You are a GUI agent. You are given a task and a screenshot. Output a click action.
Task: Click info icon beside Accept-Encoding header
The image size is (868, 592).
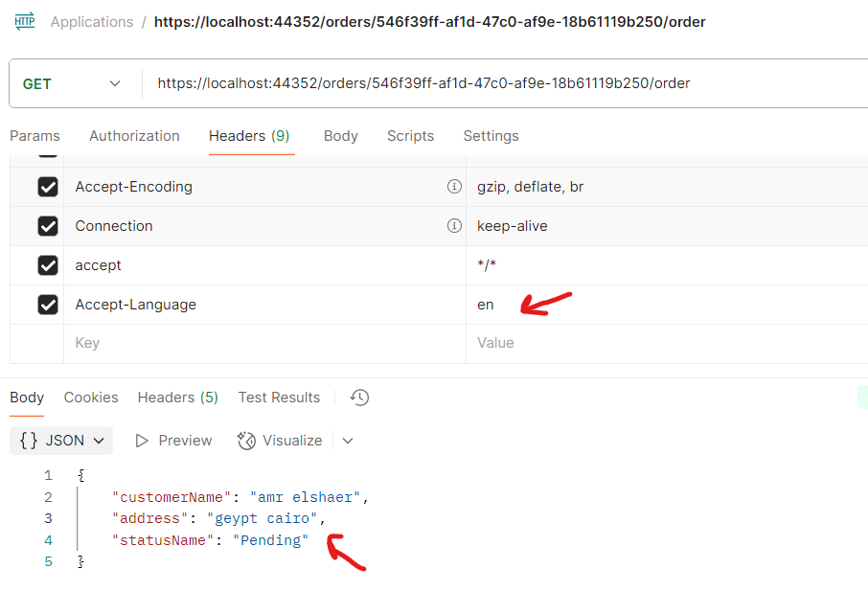pos(454,187)
